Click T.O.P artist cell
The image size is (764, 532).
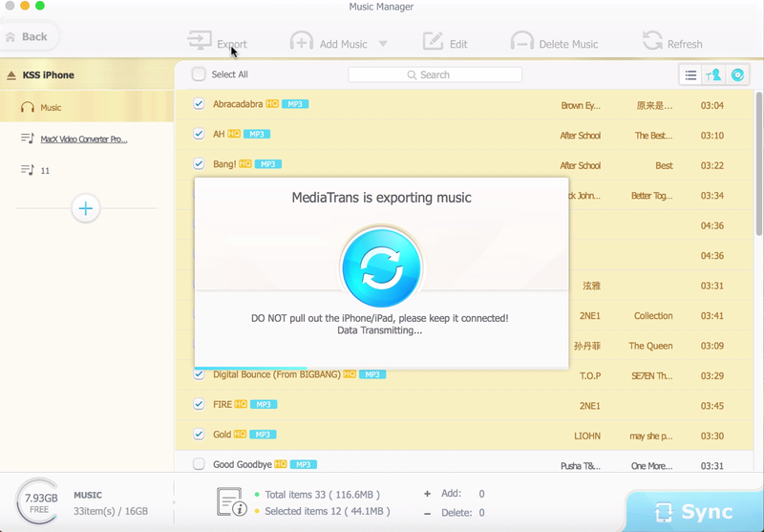pyautogui.click(x=590, y=376)
